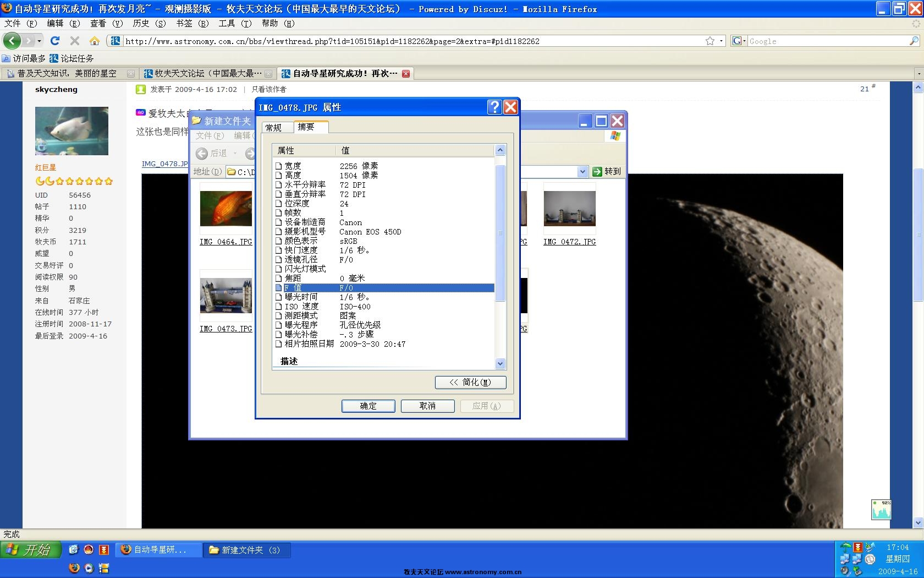This screenshot has height=578, width=924.
Task: Click 值 column header
Action: (x=415, y=150)
